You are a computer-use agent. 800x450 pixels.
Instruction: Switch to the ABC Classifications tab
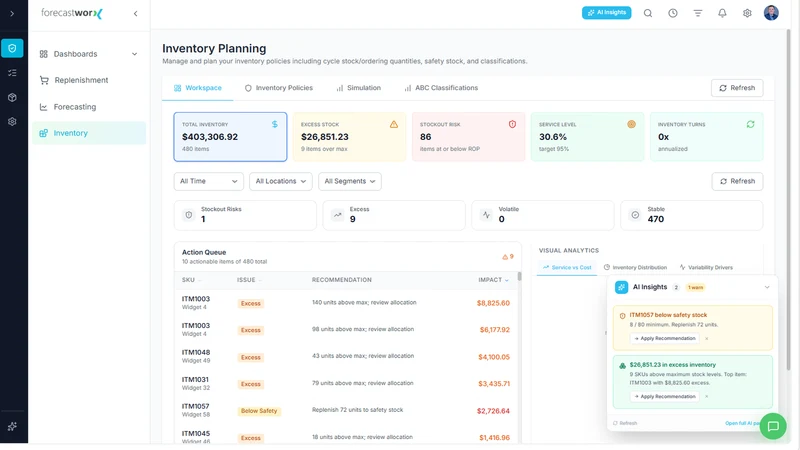click(441, 88)
